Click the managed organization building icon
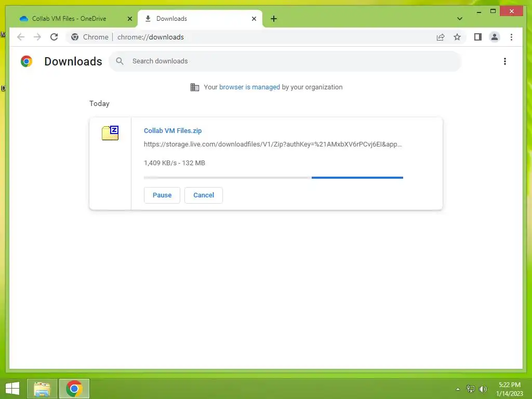Image resolution: width=532 pixels, height=399 pixels. (195, 87)
